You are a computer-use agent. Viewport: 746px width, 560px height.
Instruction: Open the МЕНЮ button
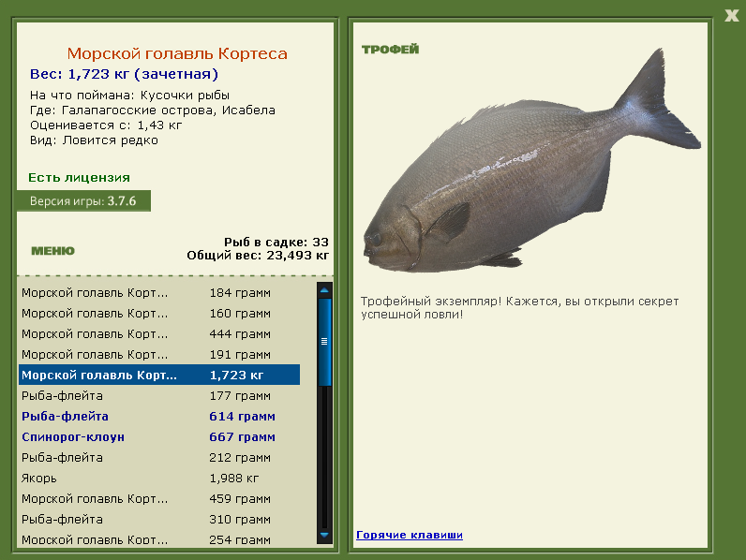click(52, 251)
